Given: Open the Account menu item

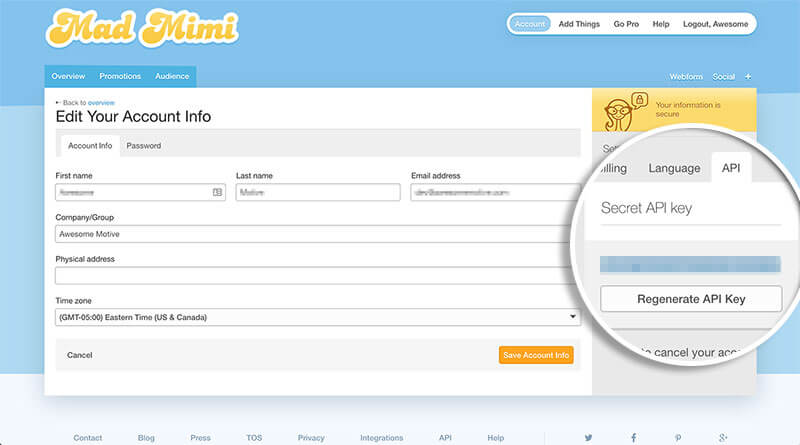Looking at the screenshot, I should pos(530,24).
